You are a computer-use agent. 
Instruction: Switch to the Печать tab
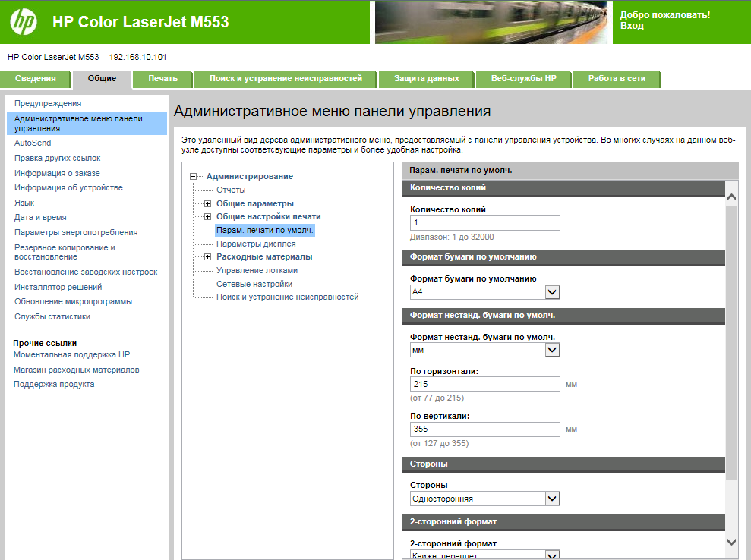[163, 79]
